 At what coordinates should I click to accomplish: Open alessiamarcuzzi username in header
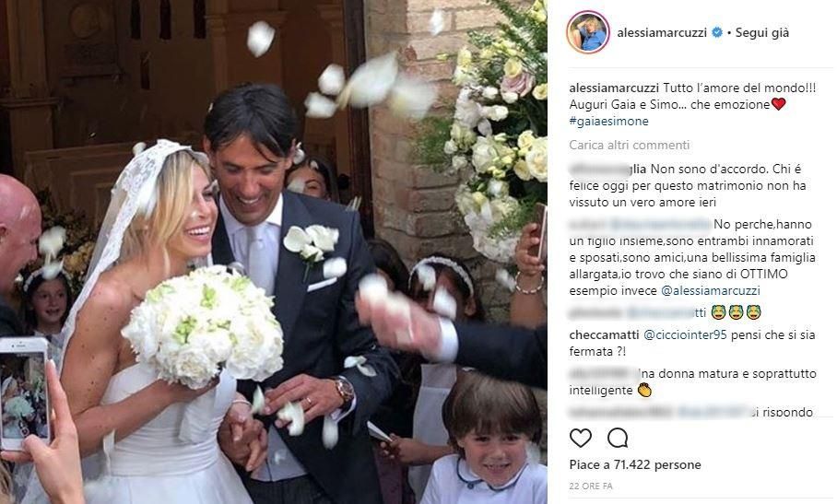(x=662, y=32)
